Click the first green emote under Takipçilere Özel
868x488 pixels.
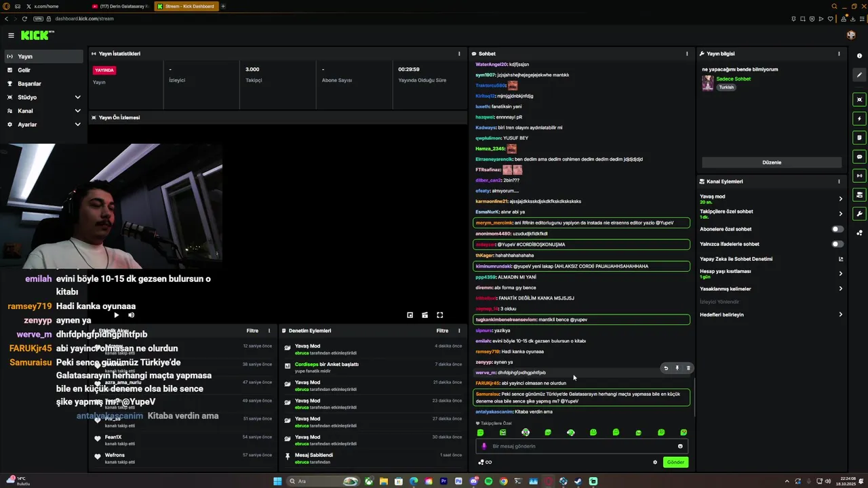pyautogui.click(x=480, y=432)
